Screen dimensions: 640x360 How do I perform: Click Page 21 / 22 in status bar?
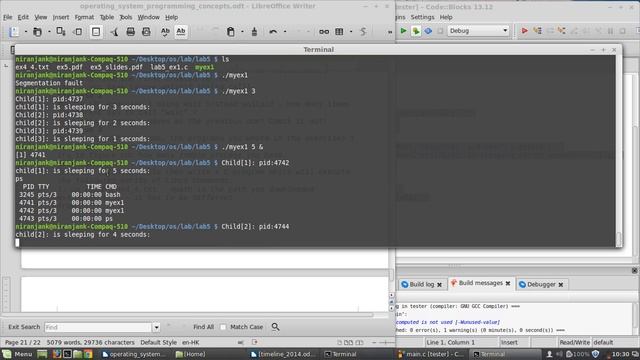point(22,342)
